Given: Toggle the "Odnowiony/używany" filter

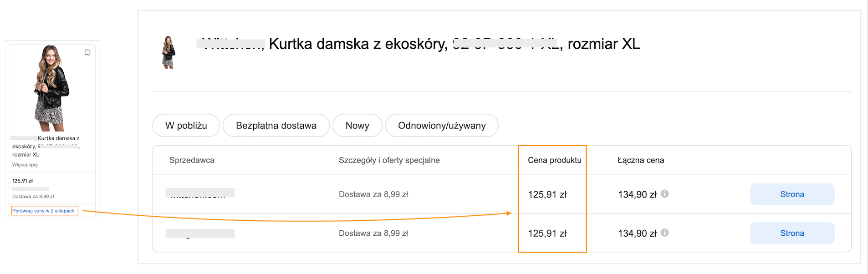Looking at the screenshot, I should pos(441,126).
